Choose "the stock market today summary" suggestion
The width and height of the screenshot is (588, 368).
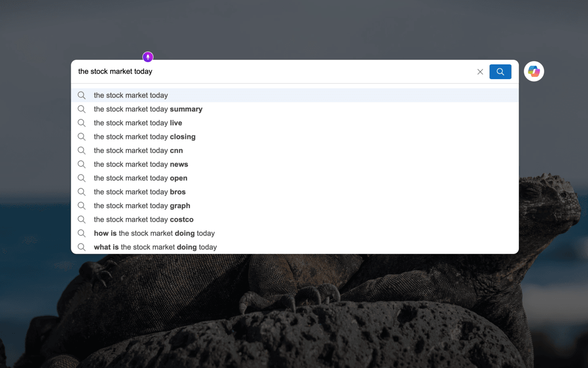148,109
